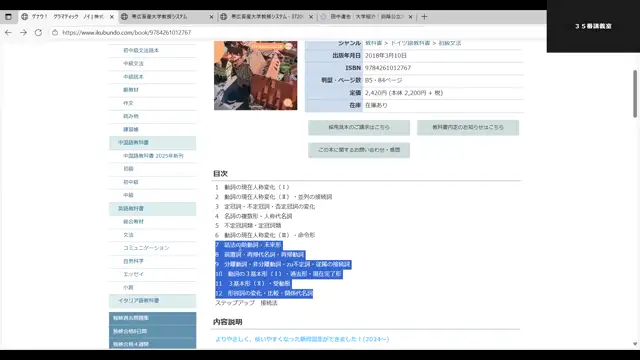The width and height of the screenshot is (640, 360).
Task: Click contents row 1 動詞の現在人称変化（I）
Action: (252, 187)
